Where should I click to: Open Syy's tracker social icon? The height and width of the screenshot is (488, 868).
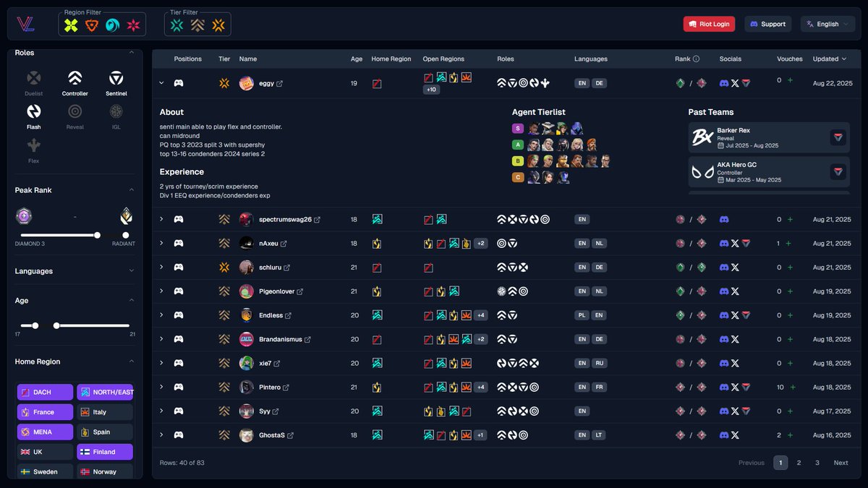(746, 411)
